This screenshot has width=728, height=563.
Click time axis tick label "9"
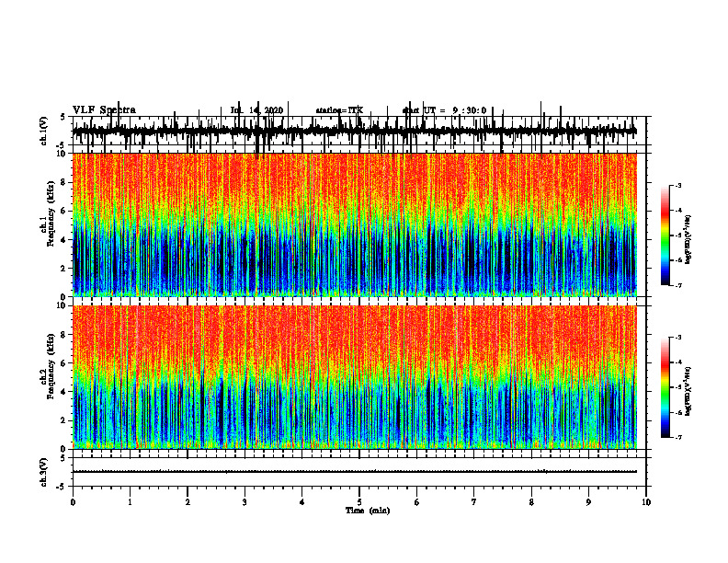[x=588, y=502]
